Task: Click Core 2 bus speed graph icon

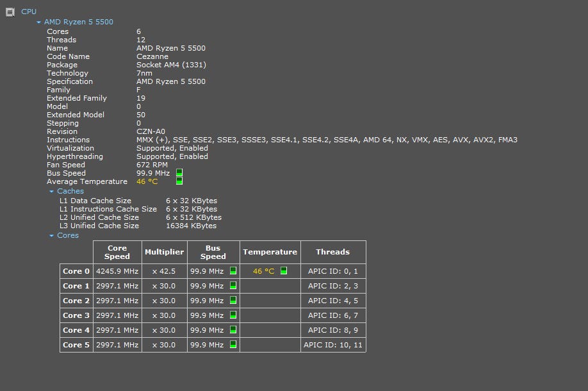Action: pyautogui.click(x=233, y=301)
